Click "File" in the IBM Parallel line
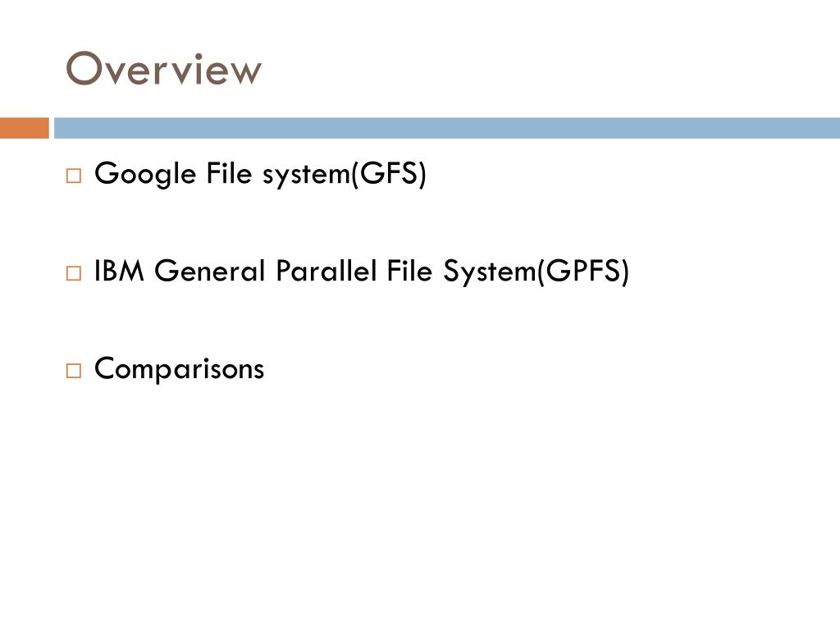Image resolution: width=840 pixels, height=630 pixels. [x=410, y=270]
